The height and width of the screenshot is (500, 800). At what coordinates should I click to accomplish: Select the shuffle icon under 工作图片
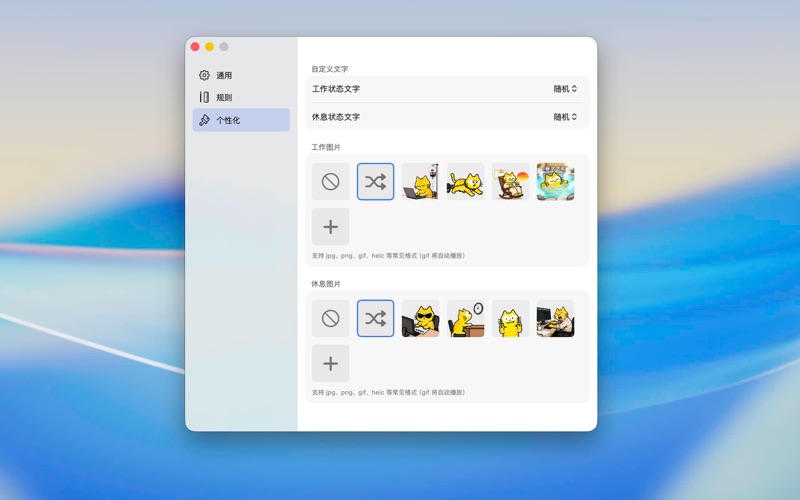(x=376, y=182)
